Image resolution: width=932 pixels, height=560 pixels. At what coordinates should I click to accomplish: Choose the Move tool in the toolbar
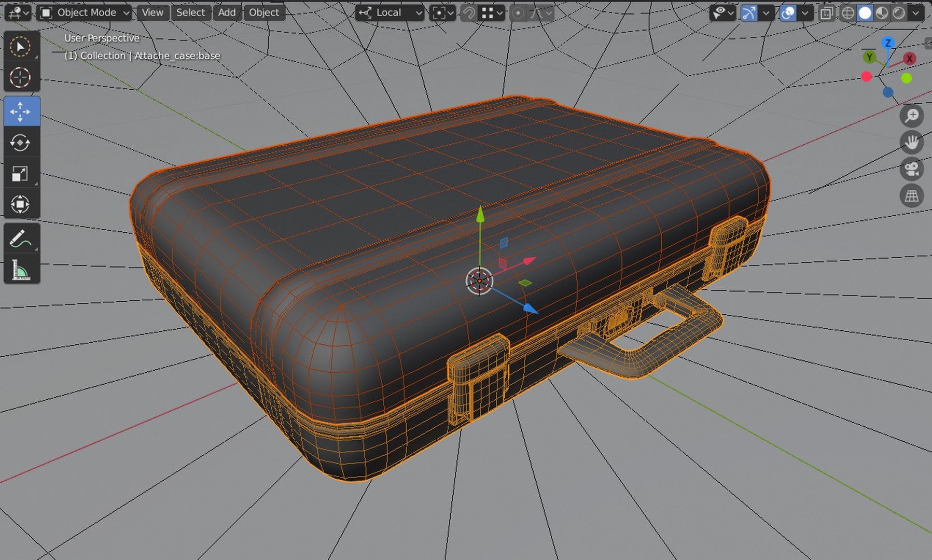pos(21,111)
